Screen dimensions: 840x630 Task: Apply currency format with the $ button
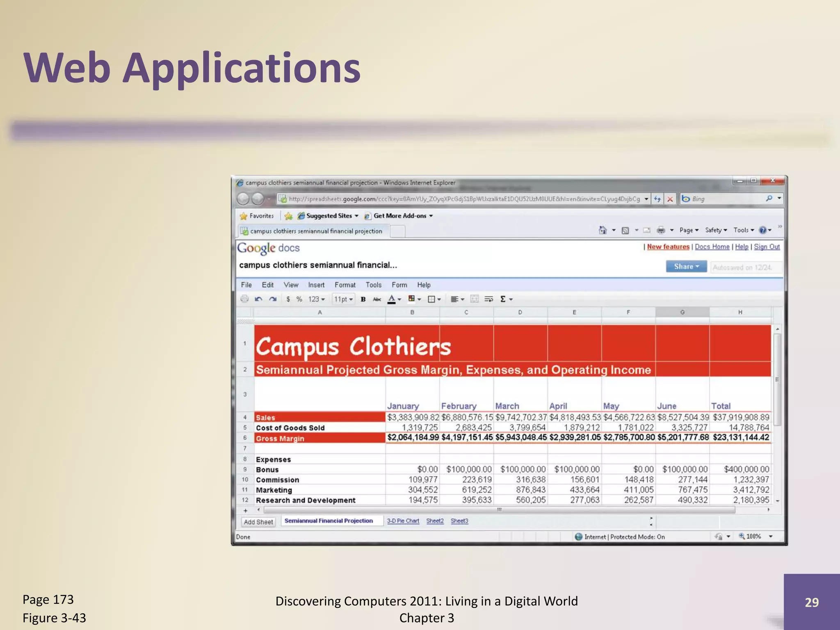(288, 299)
